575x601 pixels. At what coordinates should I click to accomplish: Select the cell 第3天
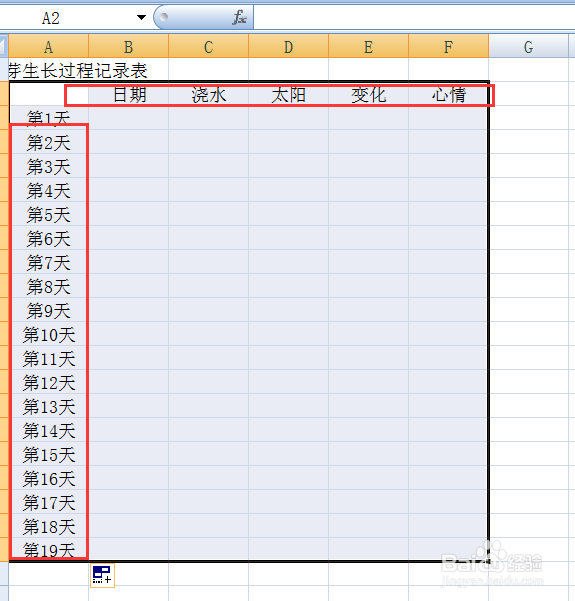pos(48,166)
